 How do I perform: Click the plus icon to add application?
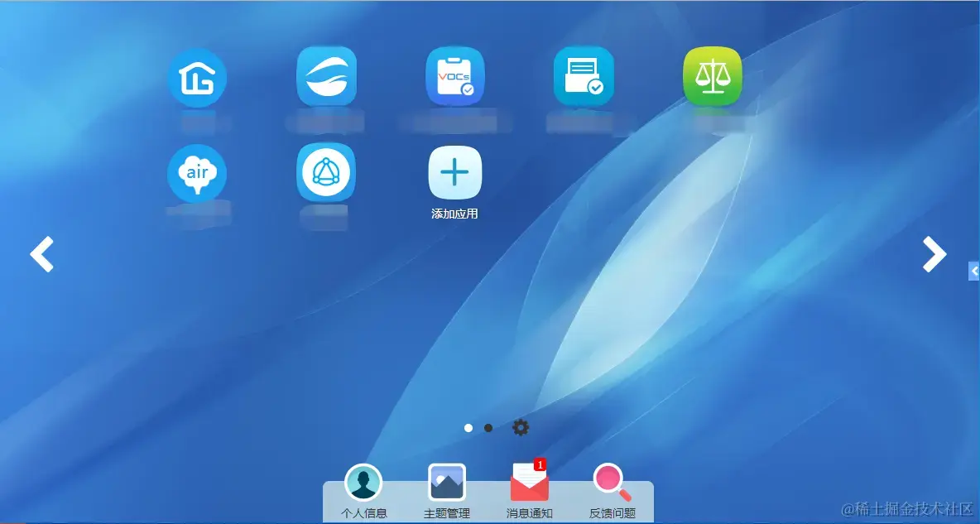pos(455,172)
